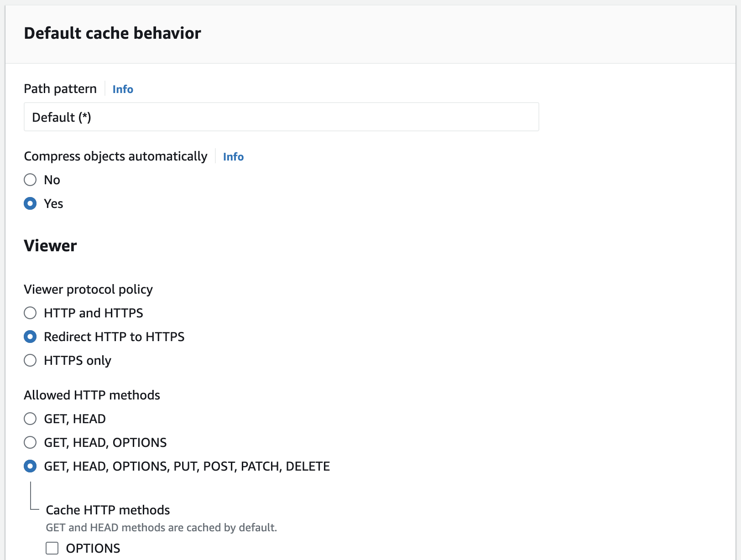Click the GET and HEAD cached description text
The height and width of the screenshot is (560, 741).
coord(161,528)
